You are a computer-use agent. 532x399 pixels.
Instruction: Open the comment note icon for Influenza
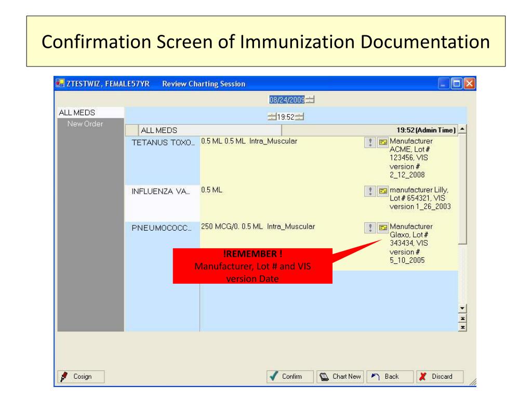tap(383, 191)
